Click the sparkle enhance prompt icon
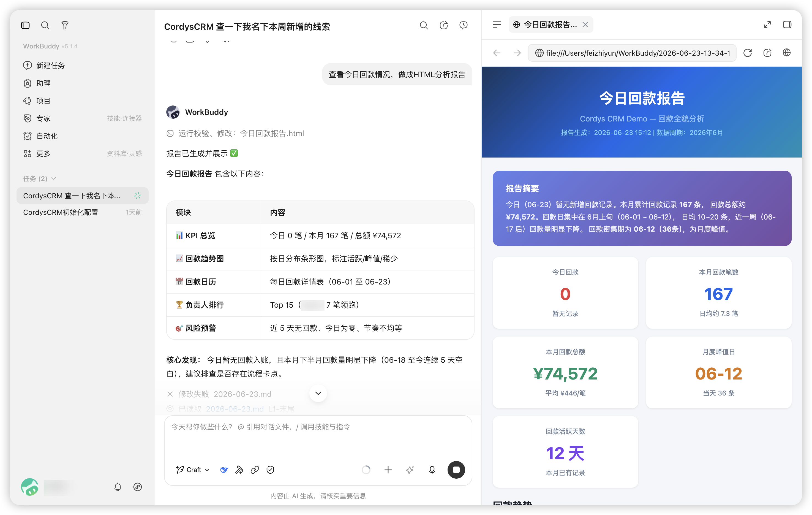 410,470
